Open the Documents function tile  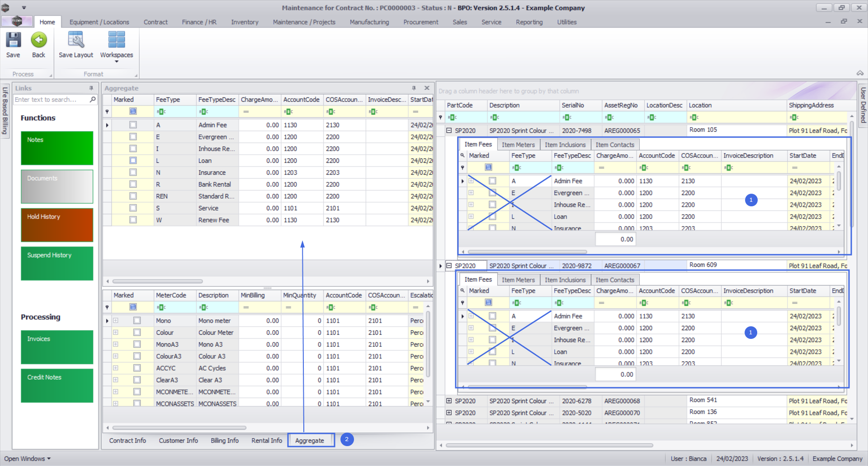pos(57,186)
